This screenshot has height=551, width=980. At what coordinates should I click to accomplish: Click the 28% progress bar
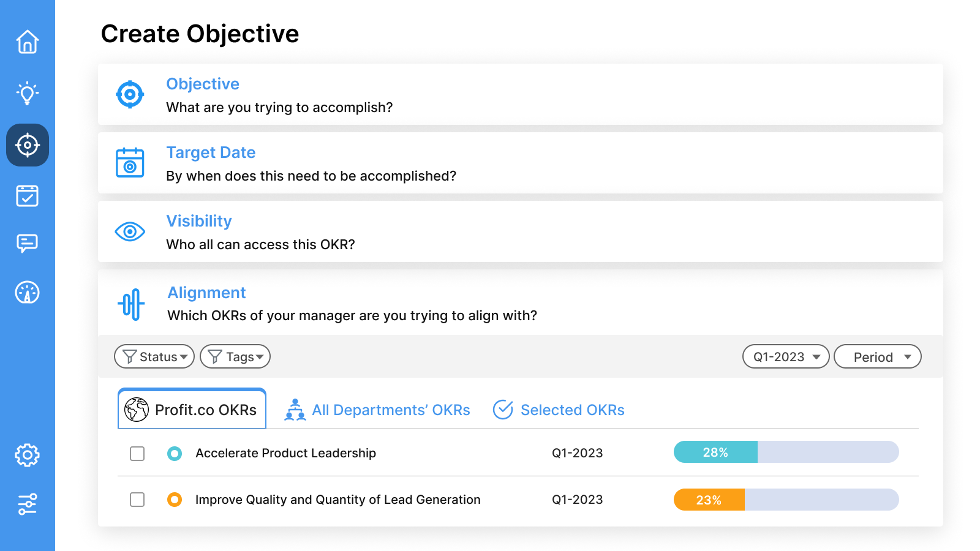point(786,452)
